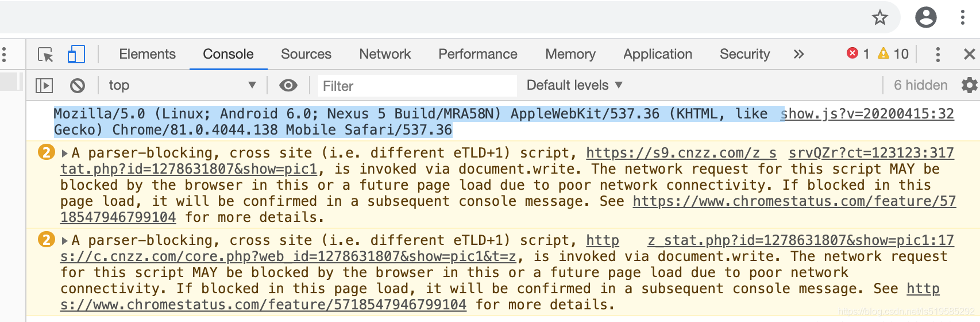
Task: Bookmark this page with the star icon
Action: (879, 17)
